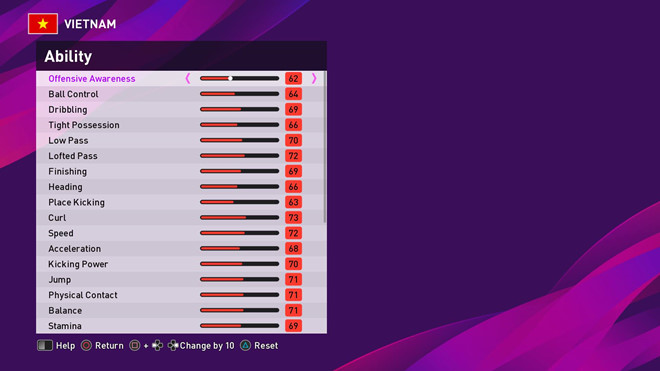This screenshot has width=660, height=371.
Task: Select the Jump row label
Action: [59, 280]
